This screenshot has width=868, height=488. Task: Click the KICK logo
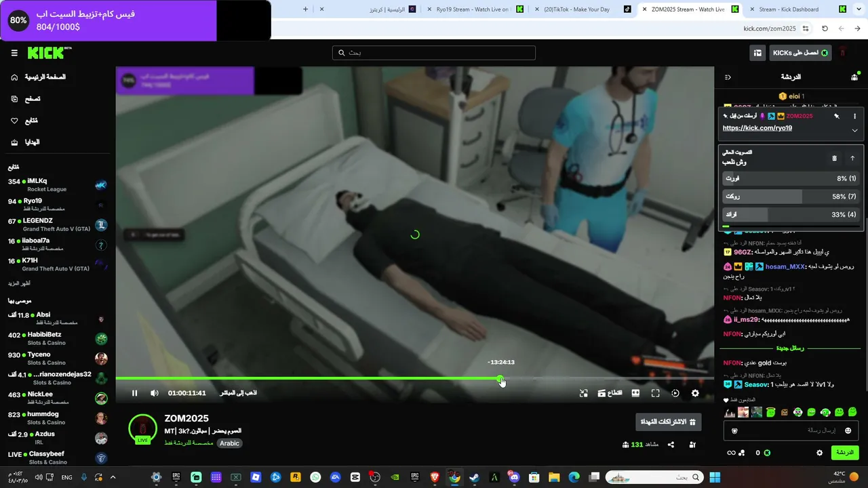[49, 53]
